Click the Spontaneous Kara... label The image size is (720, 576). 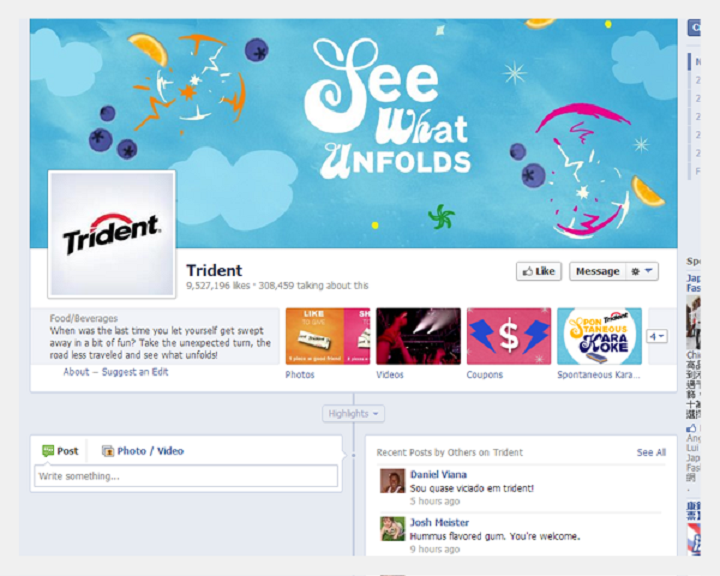point(598,375)
